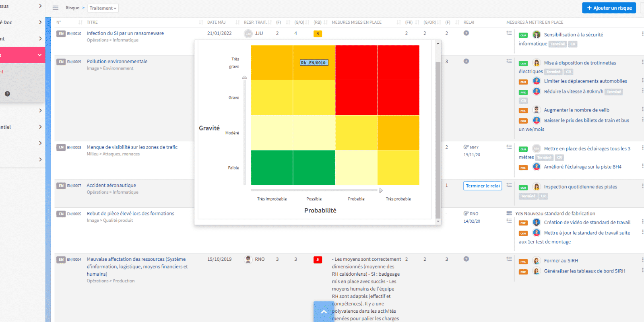Click the checklist icon for Pollution environnementale measures
Viewport: 644px width, 322px height.
[x=509, y=61]
